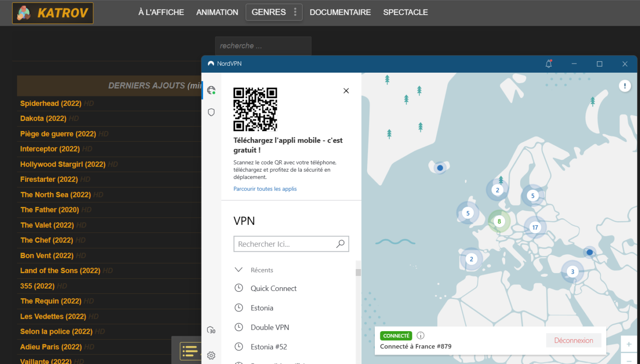Click the yellow list icon on Katrov page
Viewport: 640px width, 364px height.
coord(190,351)
